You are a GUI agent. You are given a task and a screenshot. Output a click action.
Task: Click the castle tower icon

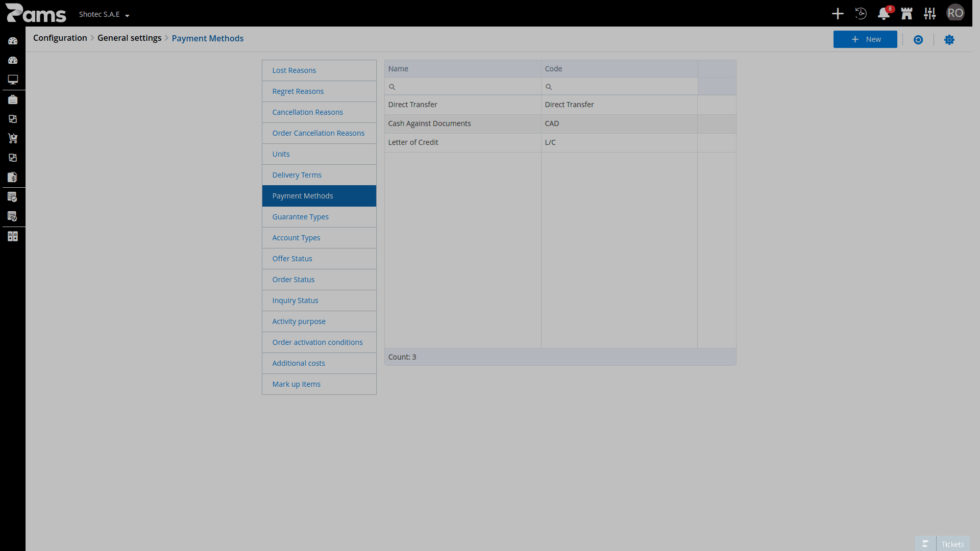click(x=907, y=14)
